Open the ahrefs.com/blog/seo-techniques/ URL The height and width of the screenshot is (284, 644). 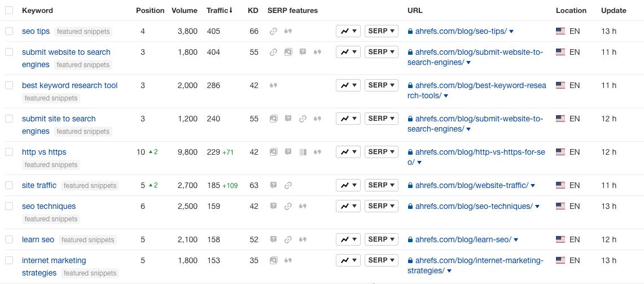pyautogui.click(x=474, y=206)
